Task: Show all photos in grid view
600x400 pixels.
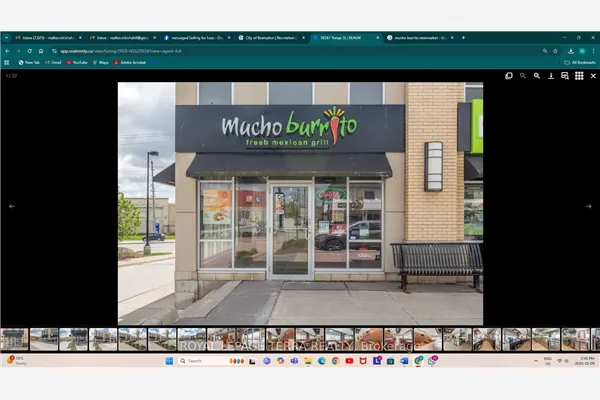Action: pyautogui.click(x=579, y=76)
